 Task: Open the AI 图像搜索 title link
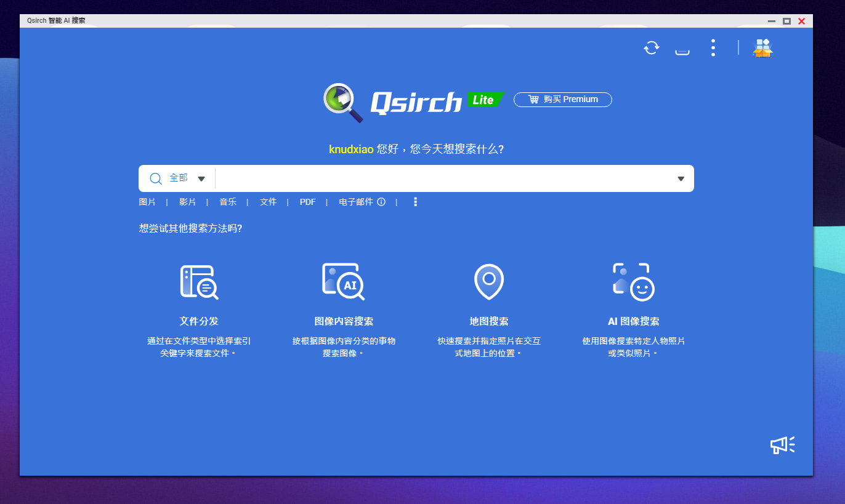pos(634,321)
